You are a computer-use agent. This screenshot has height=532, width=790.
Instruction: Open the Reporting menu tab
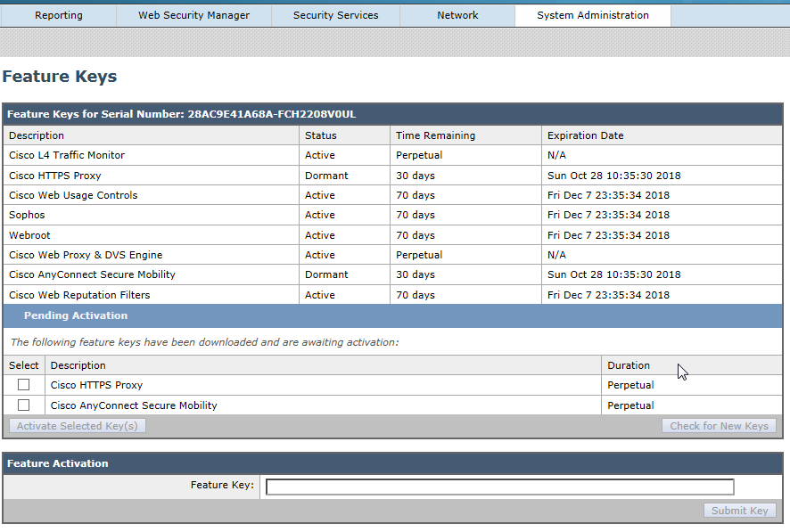[59, 16]
